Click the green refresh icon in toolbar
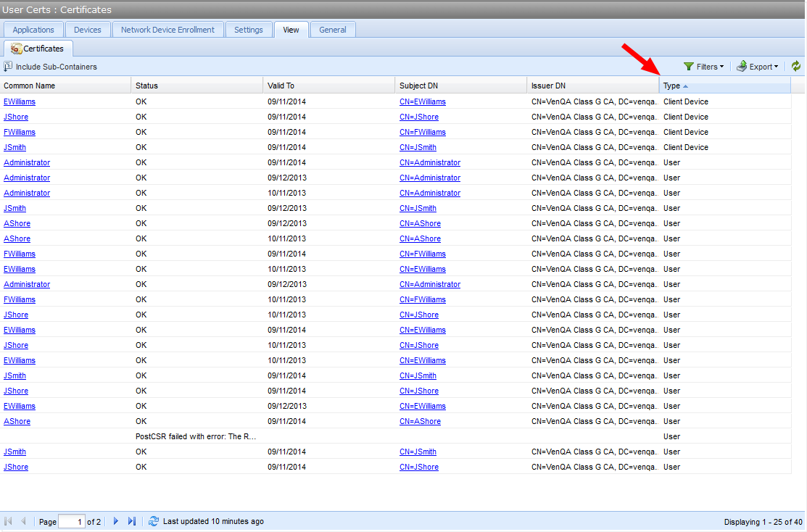This screenshot has height=532, width=807. tap(796, 67)
